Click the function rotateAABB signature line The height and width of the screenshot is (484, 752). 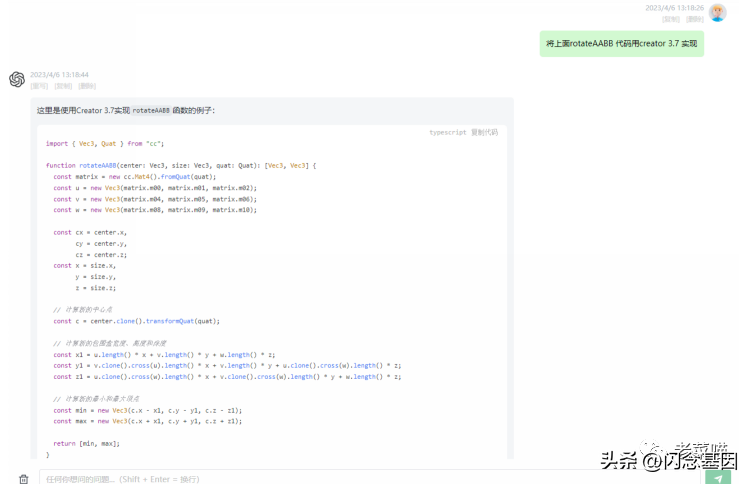point(181,165)
